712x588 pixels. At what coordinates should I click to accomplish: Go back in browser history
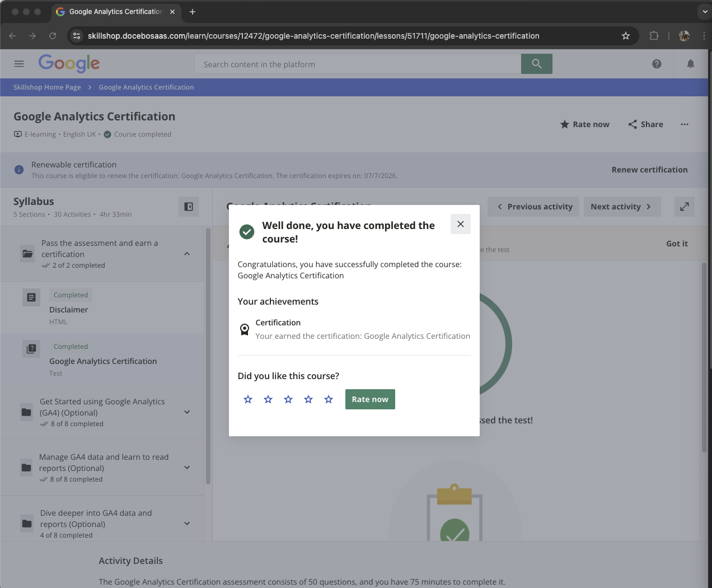12,36
